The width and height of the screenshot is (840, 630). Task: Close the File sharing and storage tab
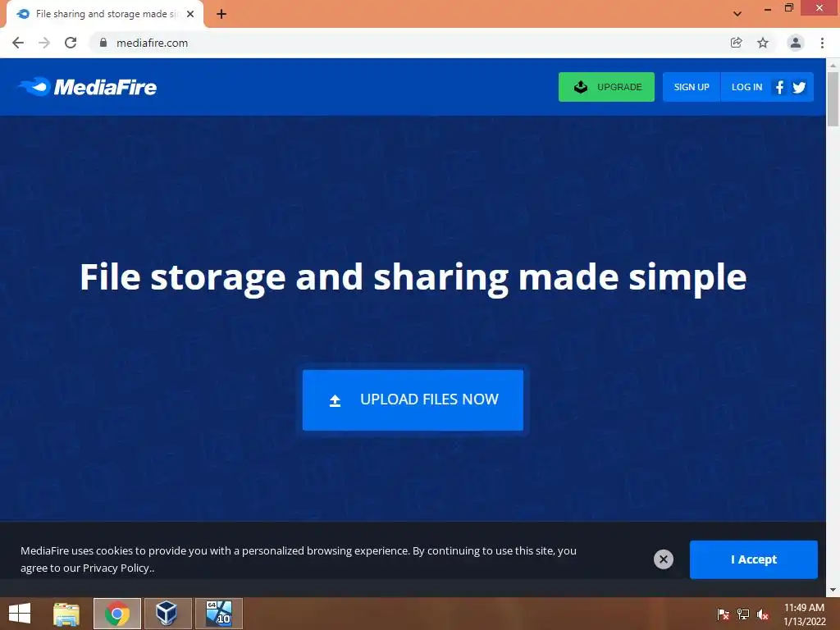[x=190, y=14]
